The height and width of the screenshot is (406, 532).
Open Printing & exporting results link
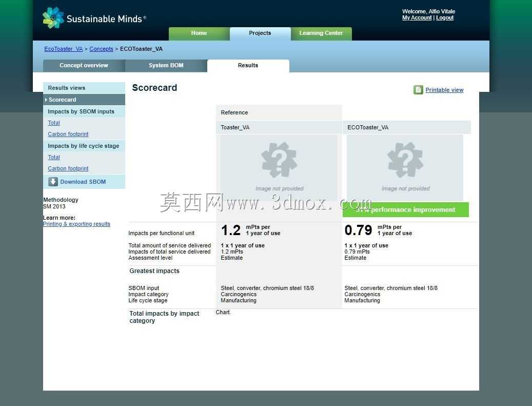tap(76, 224)
